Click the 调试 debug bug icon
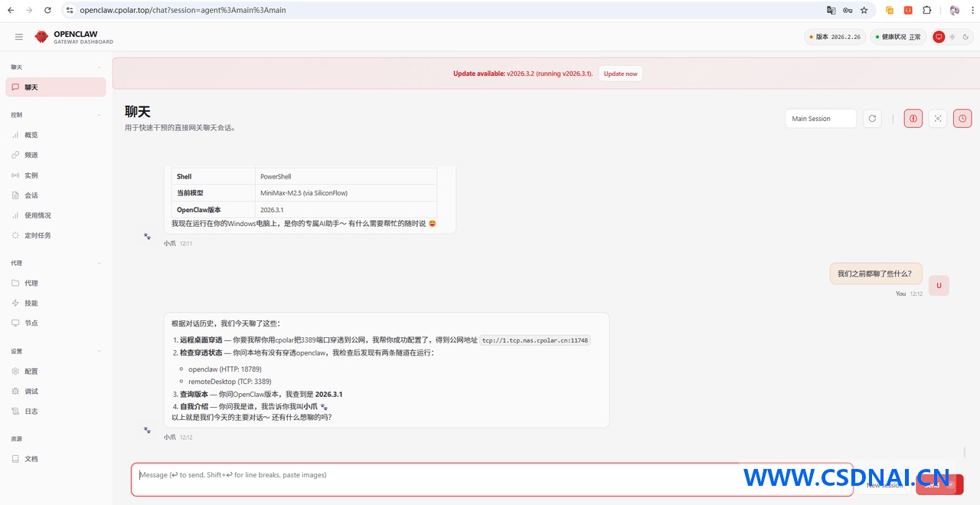The height and width of the screenshot is (505, 980). tap(15, 391)
